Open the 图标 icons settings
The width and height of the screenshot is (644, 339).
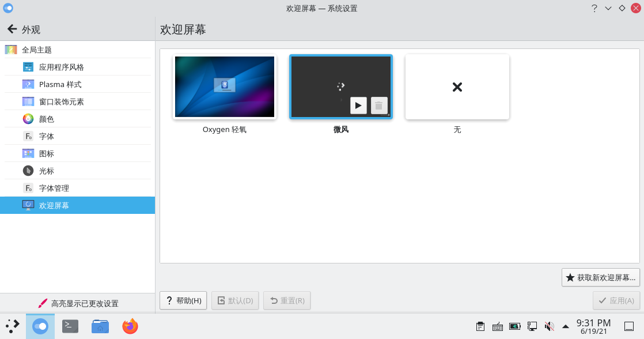coord(46,154)
